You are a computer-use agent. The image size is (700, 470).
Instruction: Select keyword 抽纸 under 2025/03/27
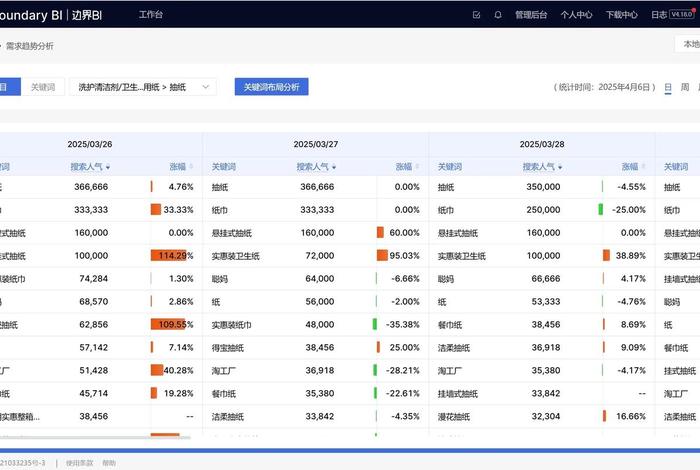coord(220,187)
